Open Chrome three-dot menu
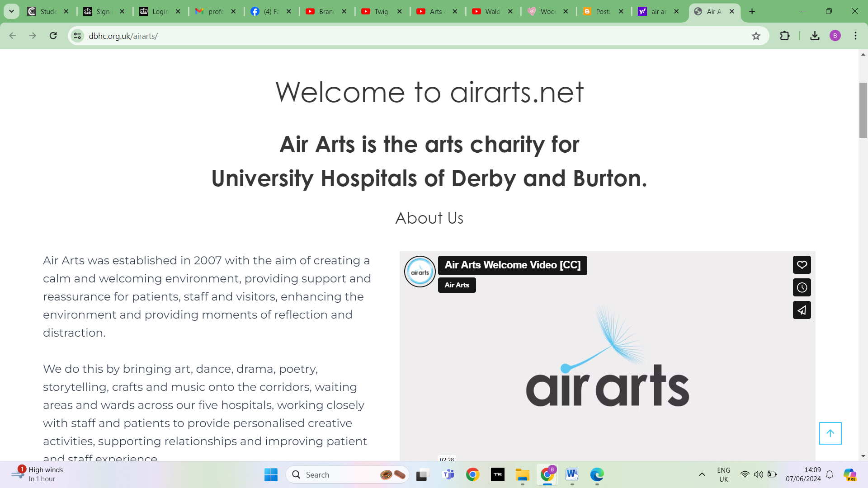The image size is (868, 488). tap(855, 36)
